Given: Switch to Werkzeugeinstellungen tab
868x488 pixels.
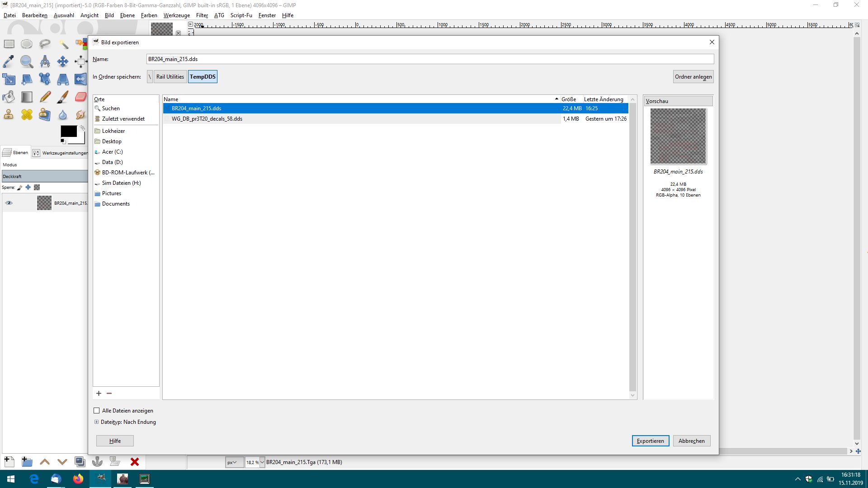Looking at the screenshot, I should (61, 153).
